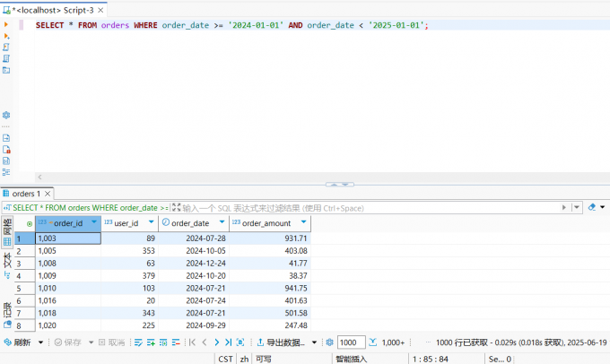Run SQL statement in a new tab
This screenshot has width=610, height=364.
[x=6, y=36]
